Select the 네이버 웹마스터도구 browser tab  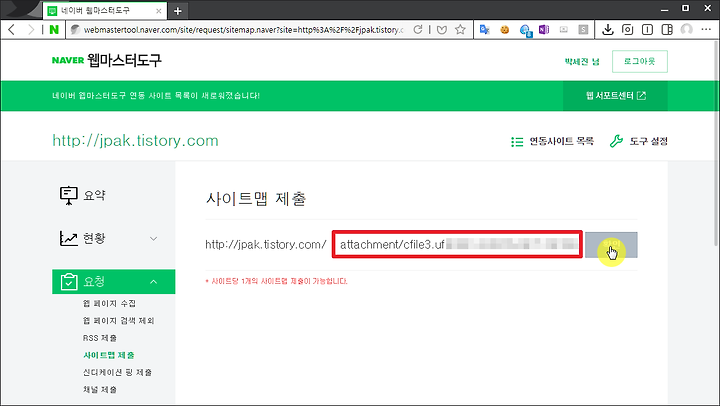point(105,11)
